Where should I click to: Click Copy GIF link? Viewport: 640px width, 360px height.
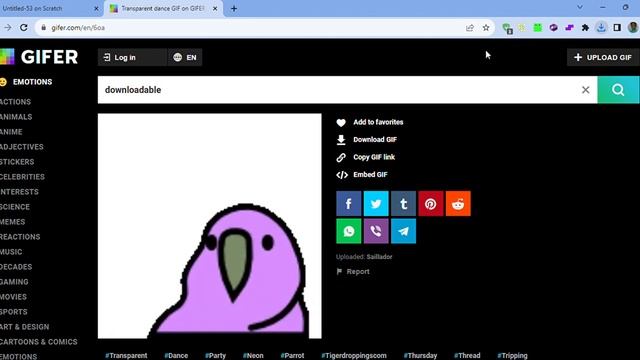(x=366, y=157)
